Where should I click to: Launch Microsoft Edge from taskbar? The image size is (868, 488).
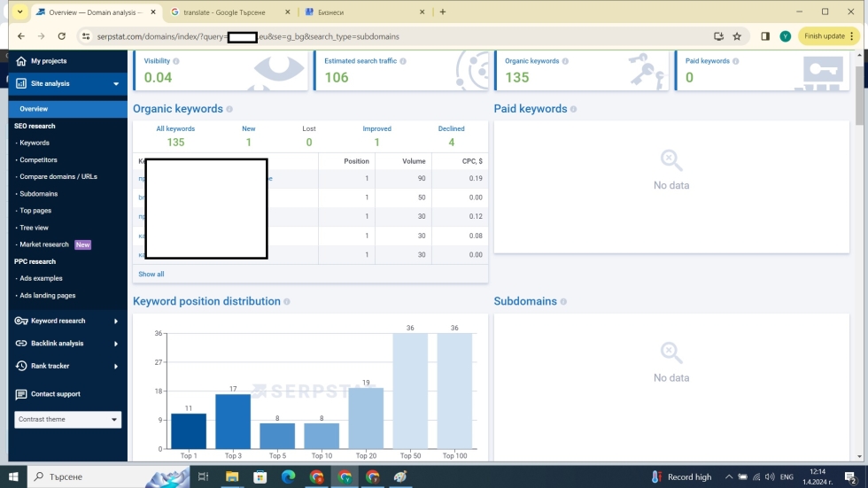(x=288, y=476)
